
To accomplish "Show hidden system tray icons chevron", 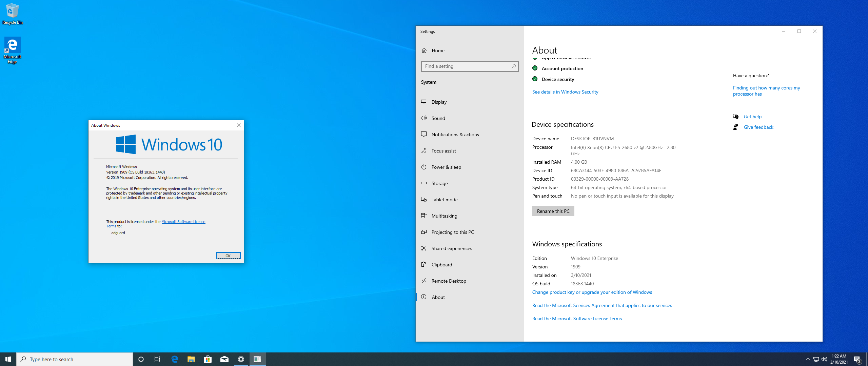I will (808, 359).
